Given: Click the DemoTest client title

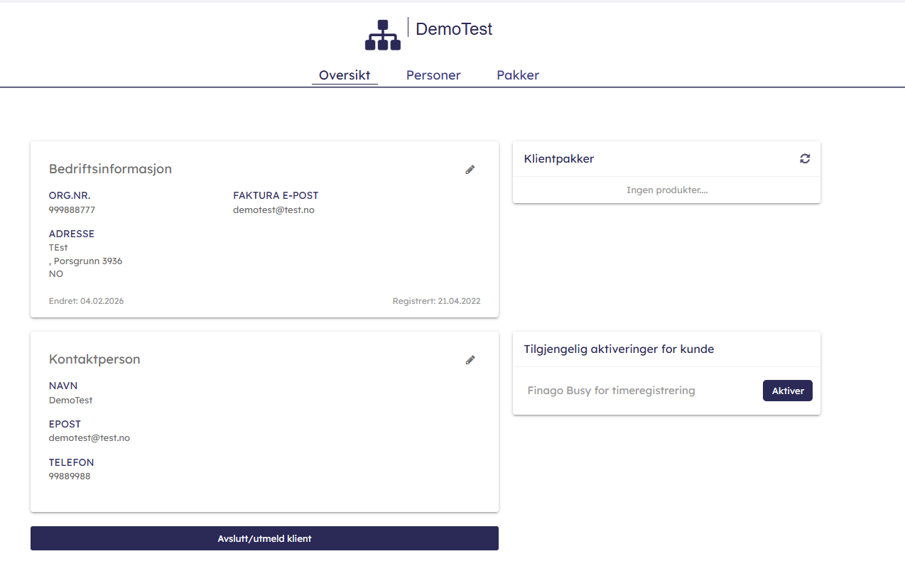Looking at the screenshot, I should [x=453, y=29].
